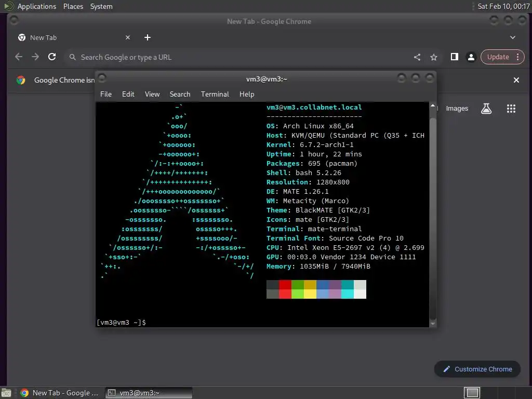This screenshot has width=532, height=399.
Task: Open the Search Labs flask icon
Action: click(486, 109)
